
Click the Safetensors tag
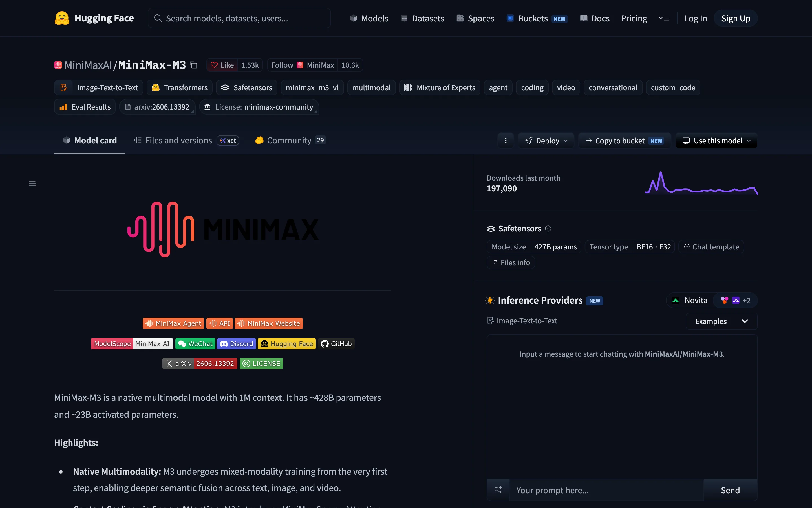tap(247, 88)
